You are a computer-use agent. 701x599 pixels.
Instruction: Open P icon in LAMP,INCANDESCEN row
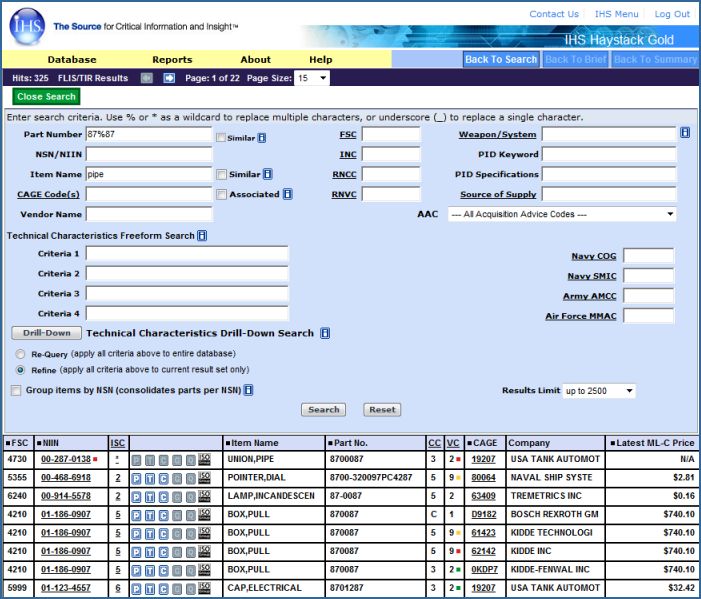(x=136, y=497)
